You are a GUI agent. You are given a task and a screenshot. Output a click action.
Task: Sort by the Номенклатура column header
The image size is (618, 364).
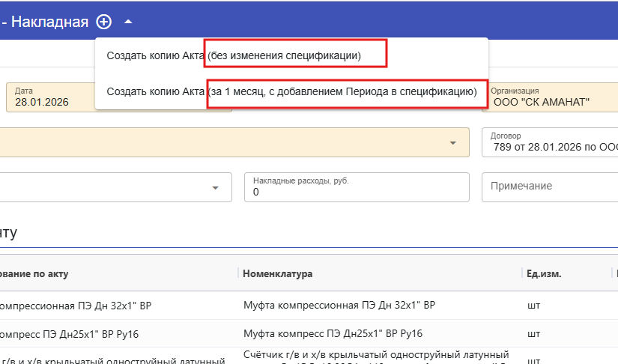click(277, 273)
